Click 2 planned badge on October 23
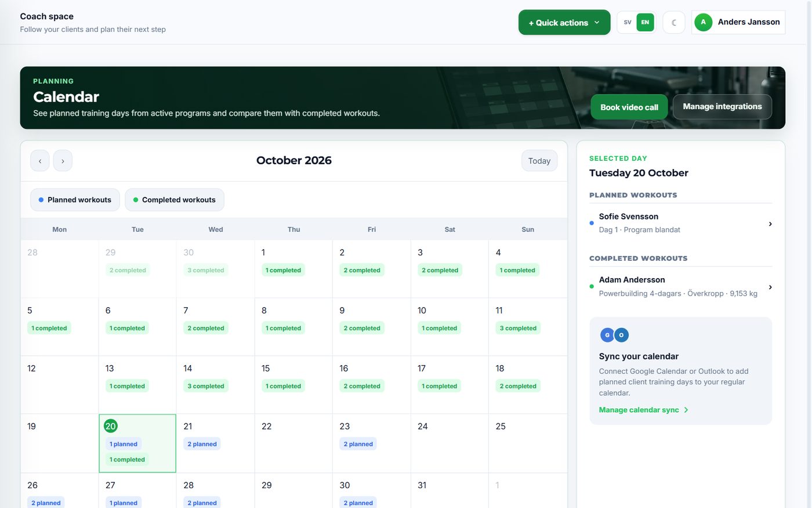812x508 pixels. point(358,444)
